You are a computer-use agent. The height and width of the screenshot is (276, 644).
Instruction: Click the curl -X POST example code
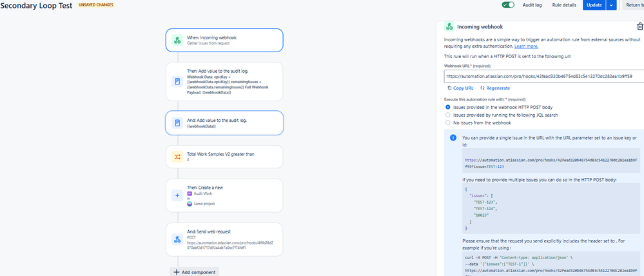551,265
